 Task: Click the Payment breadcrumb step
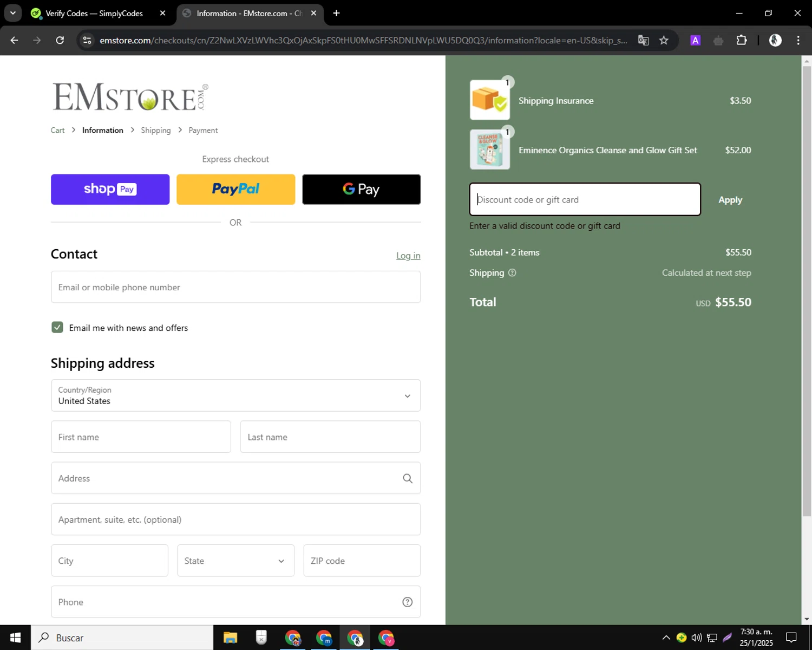203,130
